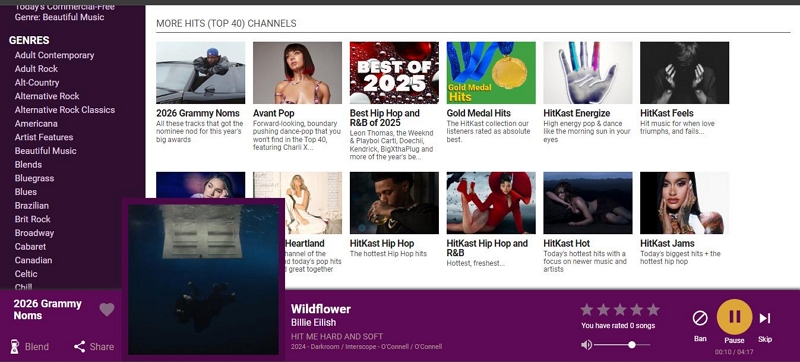
Task: Pause the playing track
Action: point(734,317)
